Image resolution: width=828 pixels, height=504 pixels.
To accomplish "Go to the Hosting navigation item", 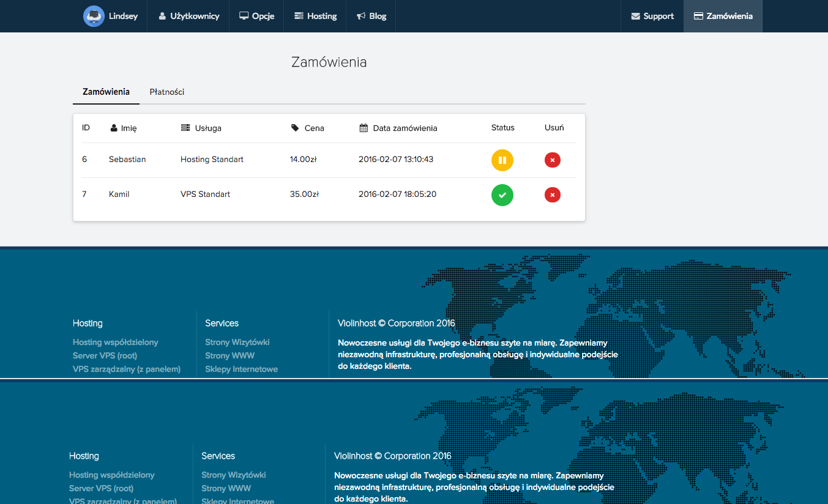I will [315, 16].
